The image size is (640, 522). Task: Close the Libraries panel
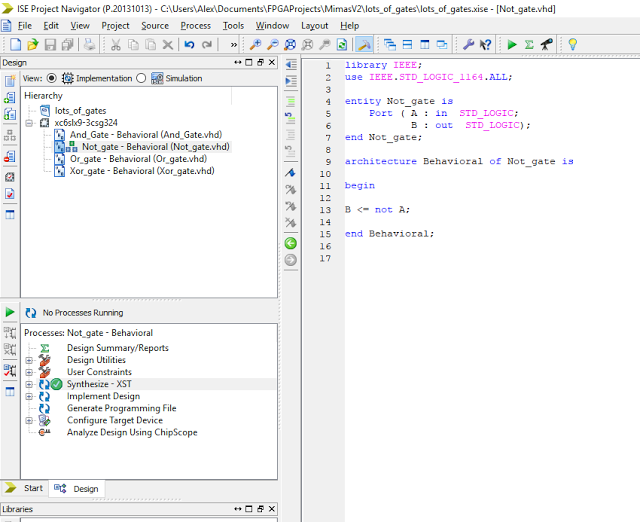pyautogui.click(x=271, y=509)
